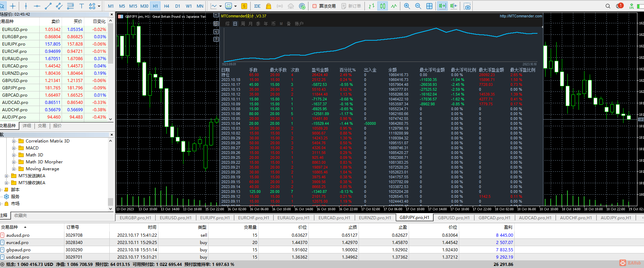Toggle candlestick chart display mode
The width and height of the screenshot is (644, 268).
(383, 6)
